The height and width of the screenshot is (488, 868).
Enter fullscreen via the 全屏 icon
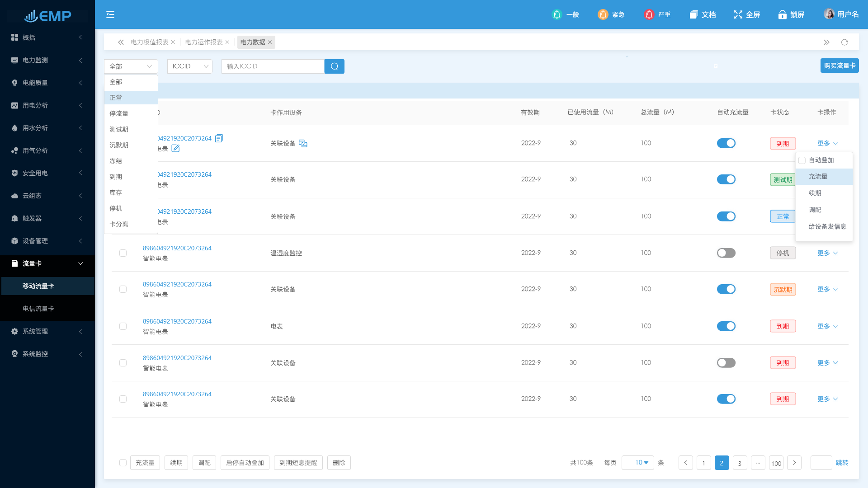[x=738, y=14]
